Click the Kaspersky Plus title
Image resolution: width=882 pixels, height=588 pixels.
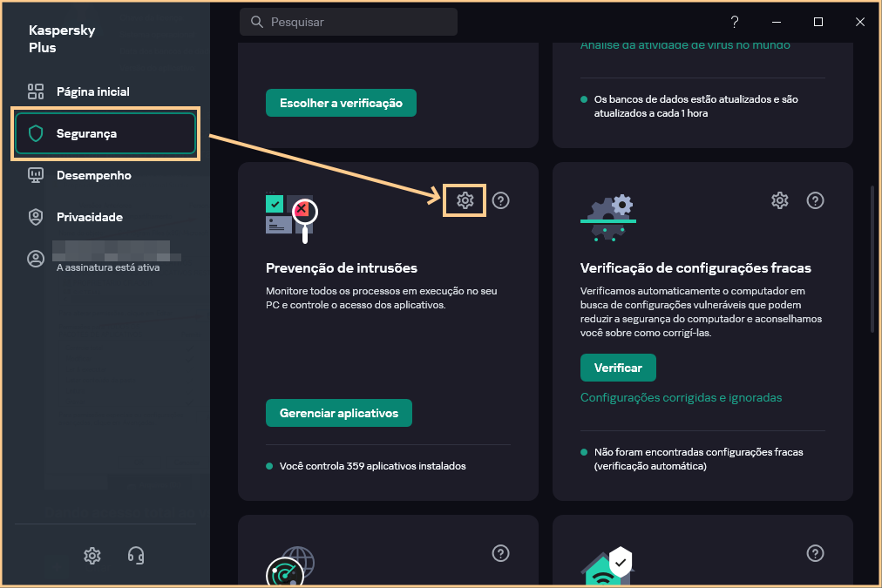tap(62, 39)
